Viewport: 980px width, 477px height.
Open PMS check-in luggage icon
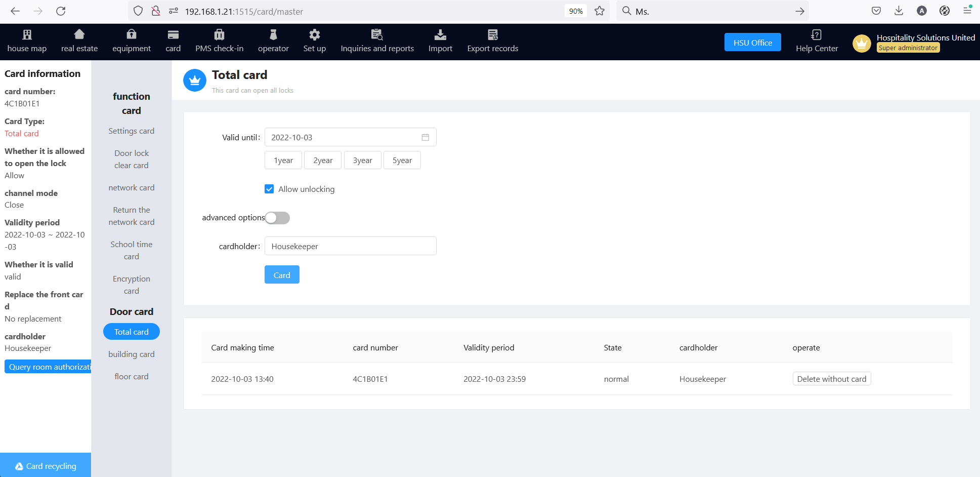click(219, 34)
